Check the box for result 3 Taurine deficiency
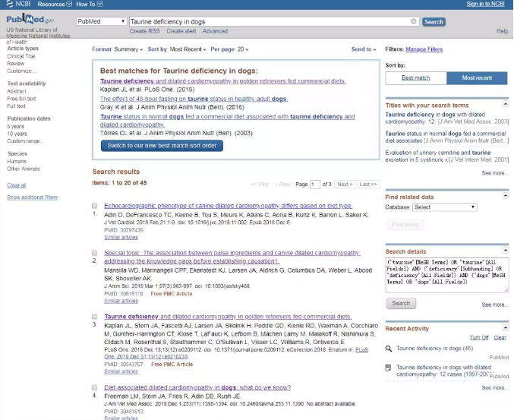The width and height of the screenshot is (514, 420). tap(94, 317)
